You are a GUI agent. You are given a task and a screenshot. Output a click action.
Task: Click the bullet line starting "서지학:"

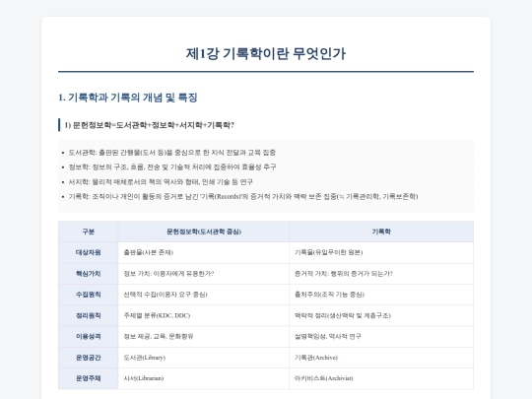point(161,182)
